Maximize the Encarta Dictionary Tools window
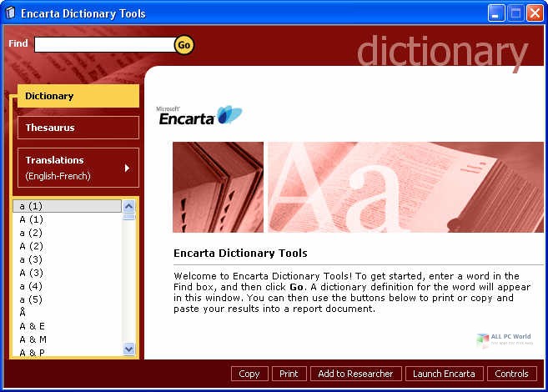Image resolution: width=548 pixels, height=392 pixels. click(x=515, y=13)
